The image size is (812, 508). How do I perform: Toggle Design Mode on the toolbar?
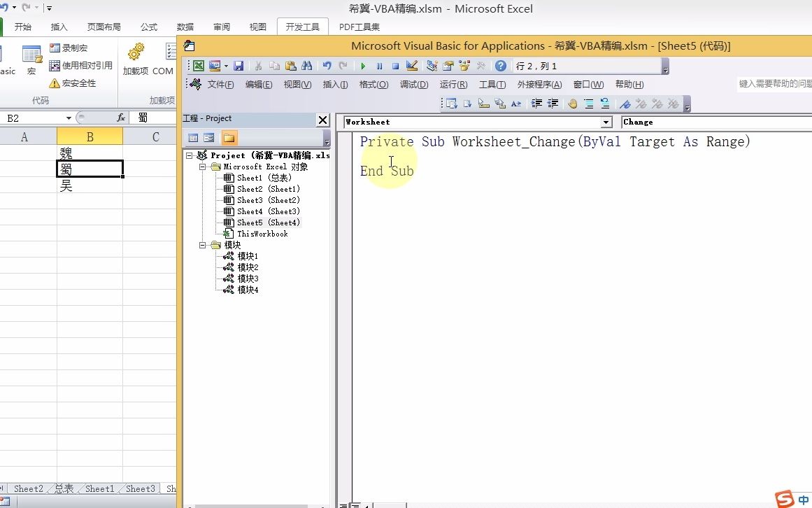413,66
